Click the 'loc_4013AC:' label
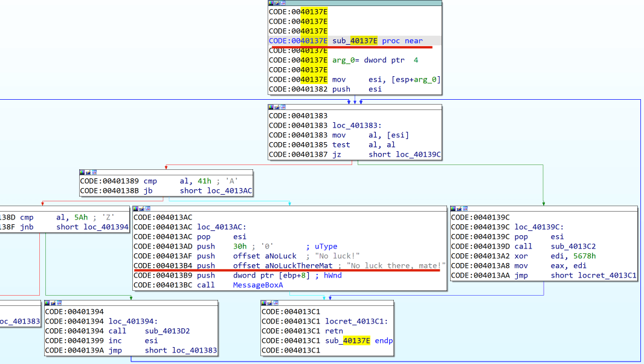The height and width of the screenshot is (364, 644). tap(222, 227)
